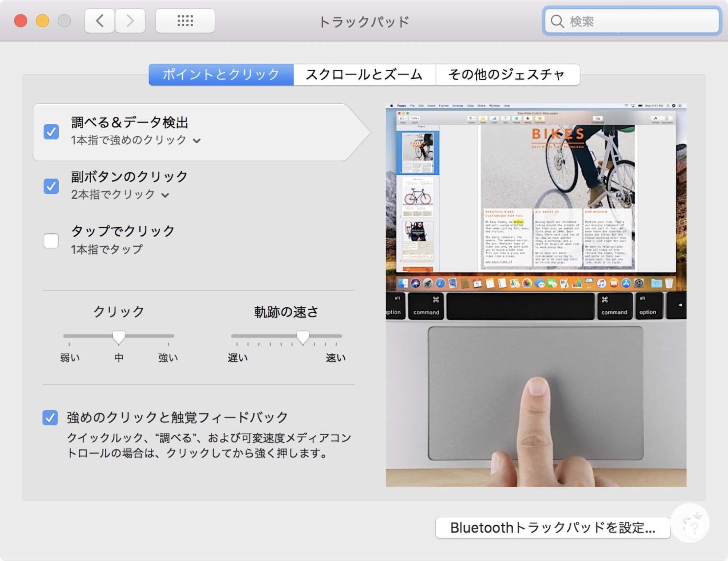Click the 調べる＆データ検出 label text
This screenshot has width=728, height=561.
(130, 123)
